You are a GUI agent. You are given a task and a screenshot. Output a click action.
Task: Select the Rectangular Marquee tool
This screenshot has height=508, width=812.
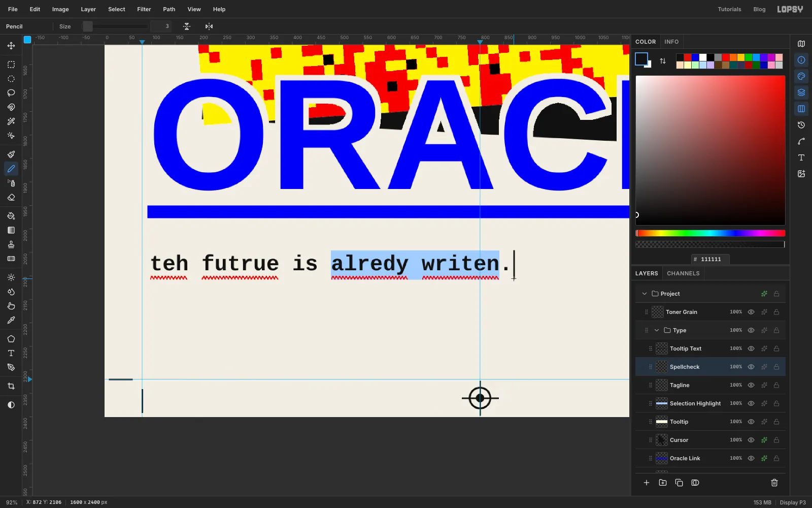(11, 65)
